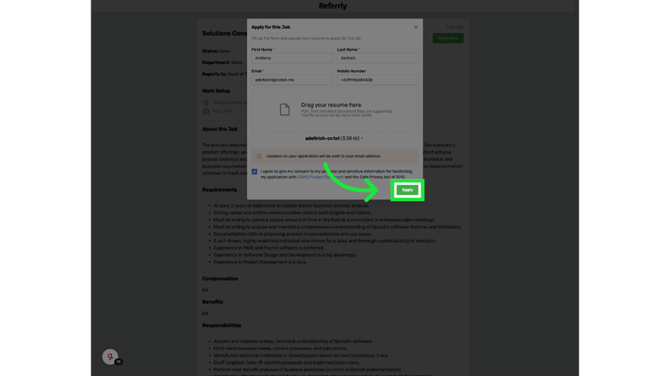
Task: Click the First Name field containing Anthony
Action: pyautogui.click(x=292, y=58)
